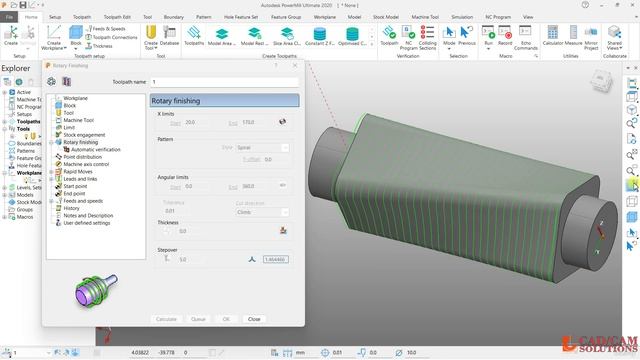Click the Close button in Rotary Finishing dialog
Image resolution: width=640 pixels, height=360 pixels.
tap(254, 319)
